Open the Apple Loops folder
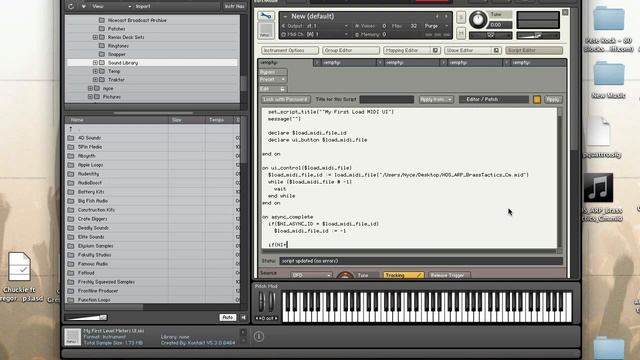Image resolution: width=640 pixels, height=360 pixels. pyautogui.click(x=90, y=165)
